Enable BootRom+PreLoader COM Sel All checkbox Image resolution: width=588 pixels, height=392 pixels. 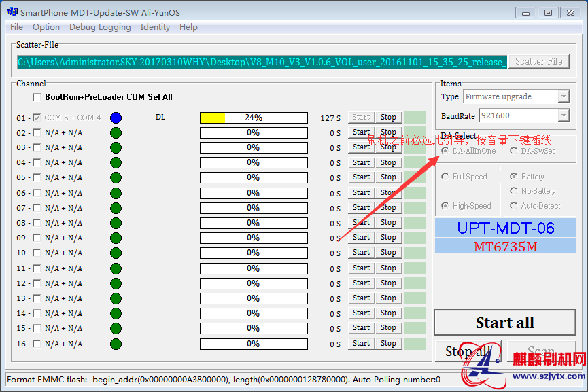(37, 97)
